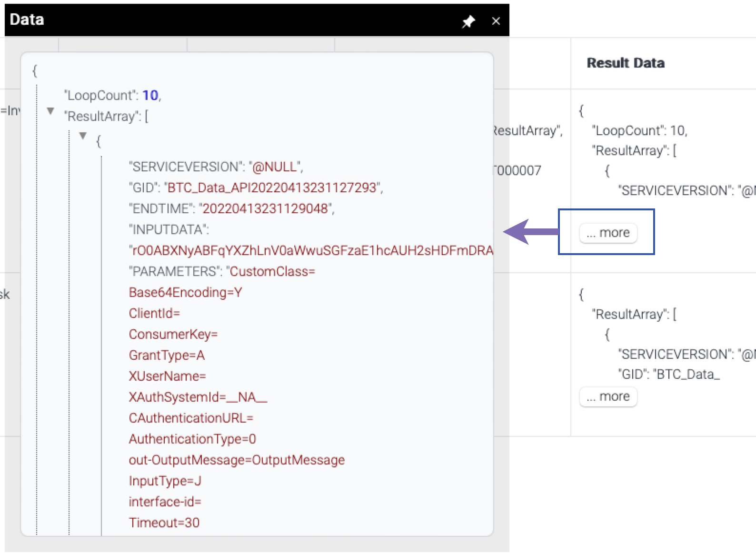Click the GrantType=A parameter line
Viewport: 756px width, 553px height.
point(167,355)
